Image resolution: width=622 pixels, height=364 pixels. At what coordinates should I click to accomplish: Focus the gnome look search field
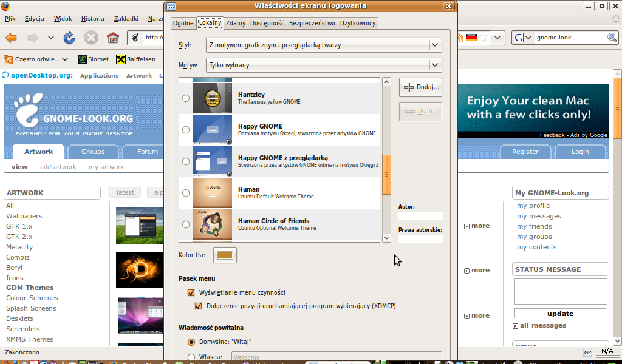tap(570, 38)
